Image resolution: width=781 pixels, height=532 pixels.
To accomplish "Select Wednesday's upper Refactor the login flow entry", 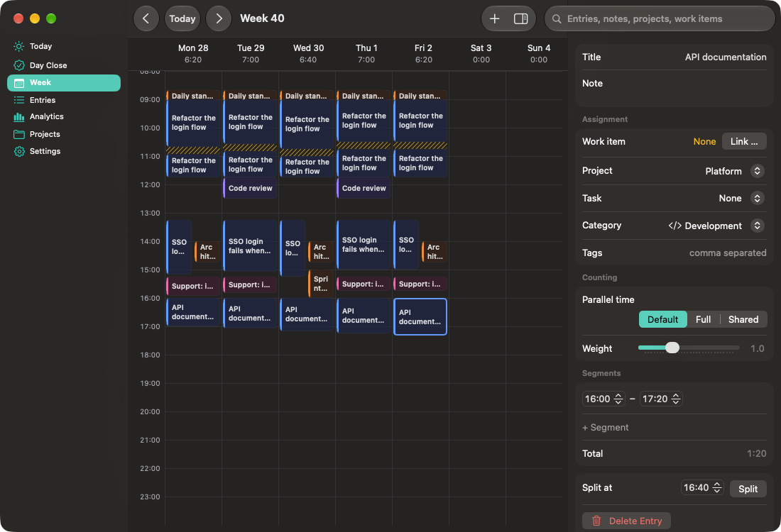I will click(x=307, y=124).
